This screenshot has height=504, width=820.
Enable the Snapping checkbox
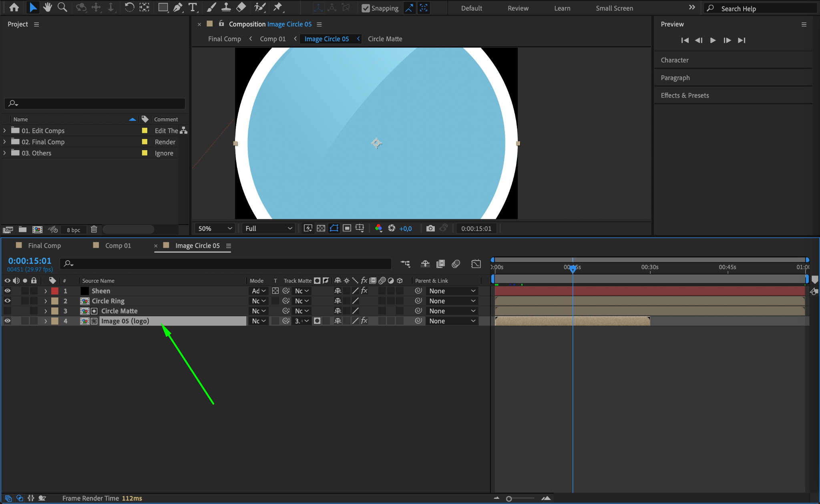coord(366,8)
